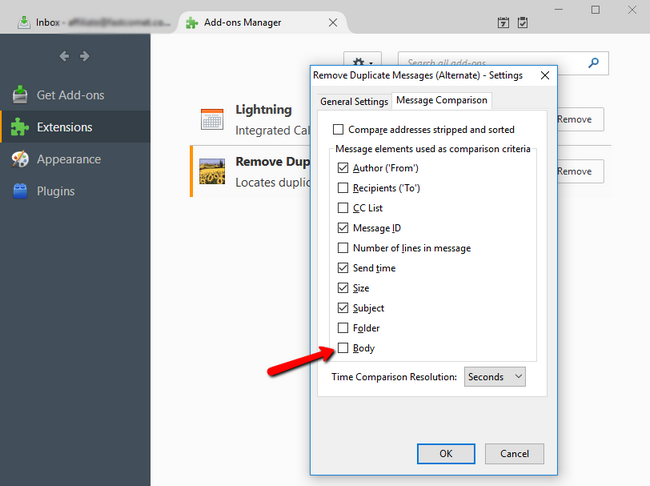
Task: Remove the Lightning extension
Action: click(x=580, y=119)
